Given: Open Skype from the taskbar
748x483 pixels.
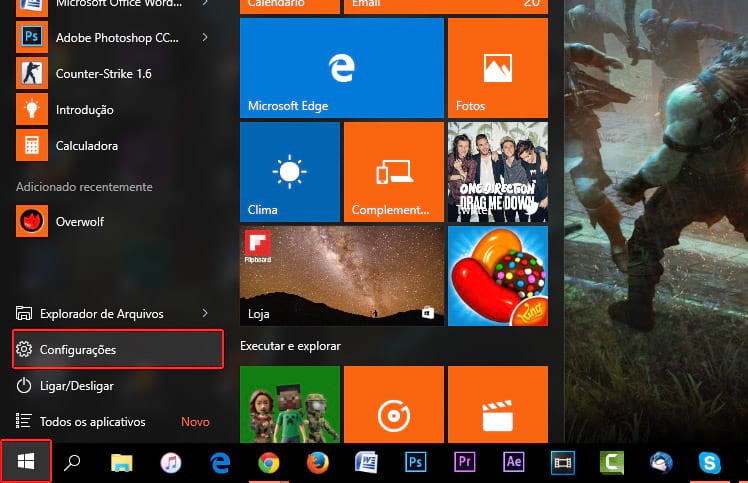Looking at the screenshot, I should (x=710, y=462).
